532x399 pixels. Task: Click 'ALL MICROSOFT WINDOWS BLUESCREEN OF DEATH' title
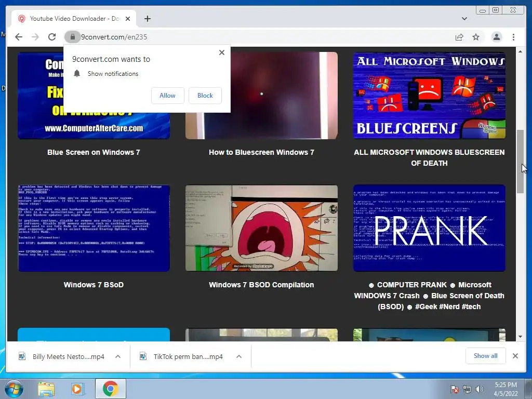[x=429, y=158]
